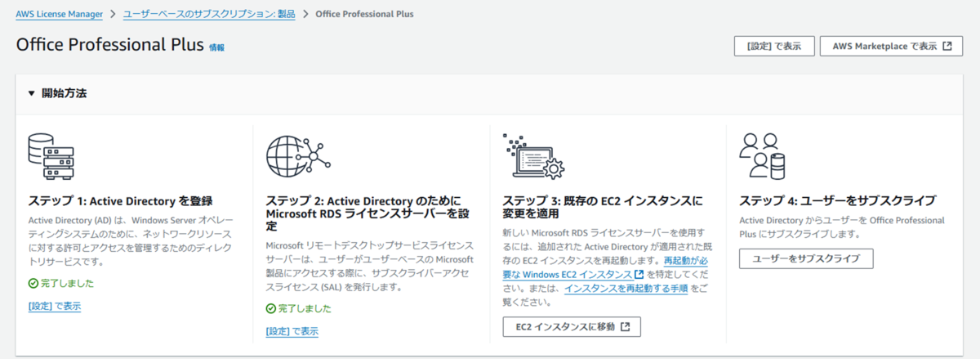Click EC2 インスタンスに移動 button
Viewport: 980px width, 359px height.
(x=572, y=327)
